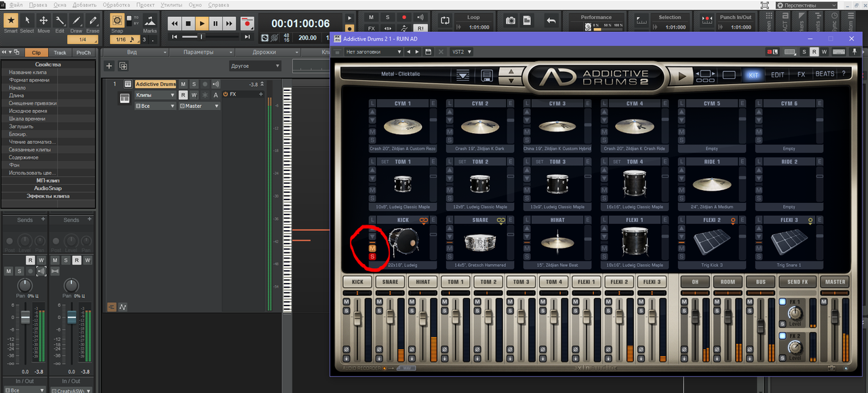
Task: Start recording with the transport Record button
Action: [x=248, y=23]
